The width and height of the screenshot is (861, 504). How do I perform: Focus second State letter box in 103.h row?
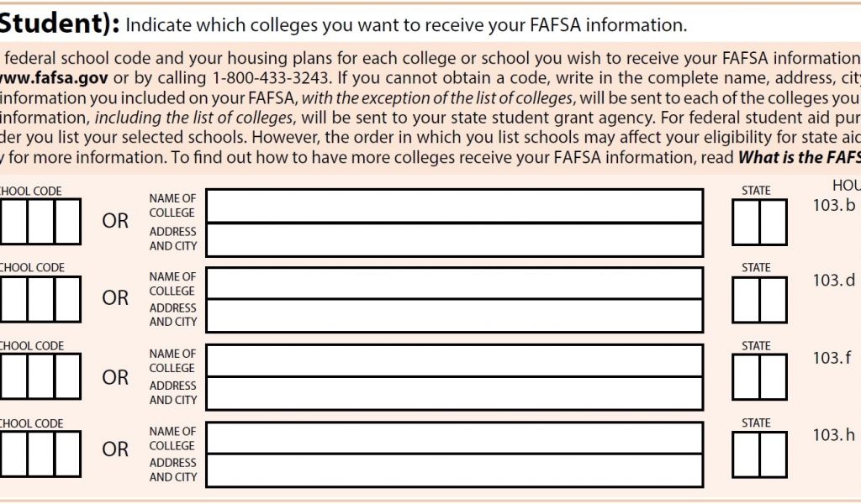(773, 454)
